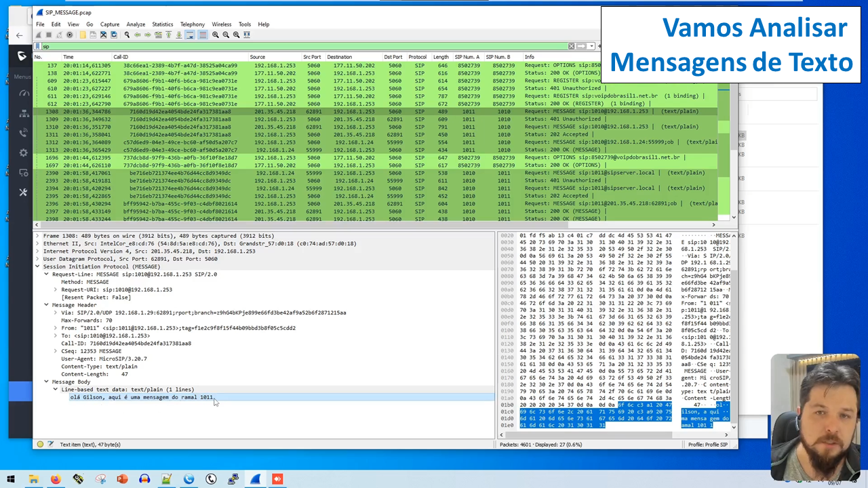Jump to the last packet

[x=179, y=35]
